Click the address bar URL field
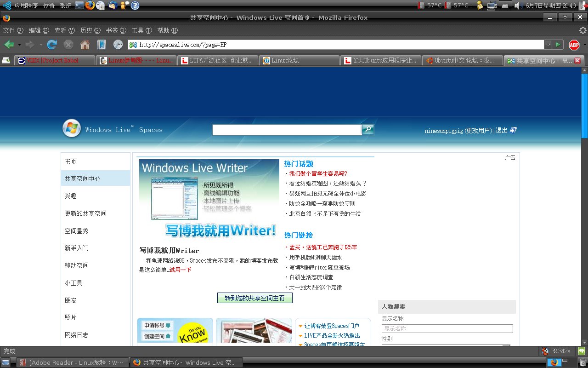Screen dimensions: 588x368 click(336, 45)
